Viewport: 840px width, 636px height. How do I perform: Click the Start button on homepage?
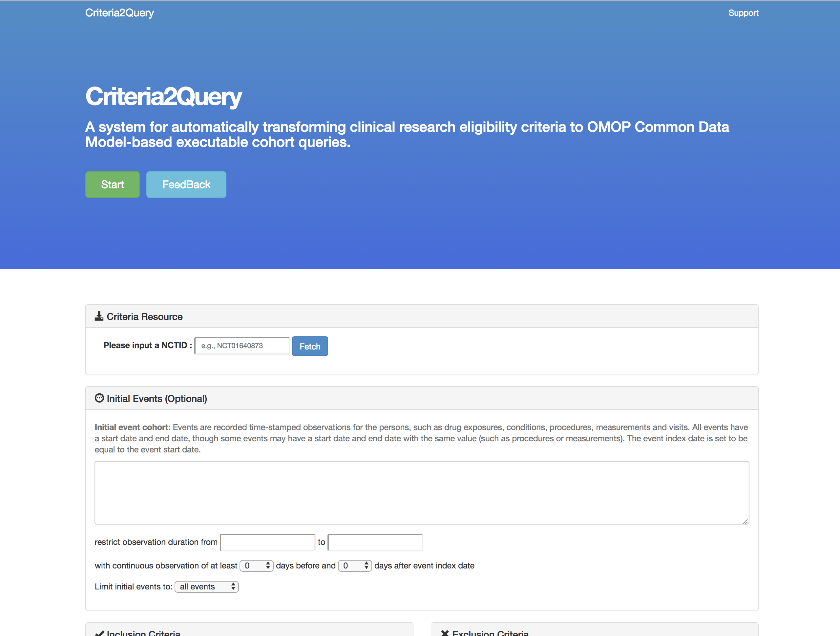tap(112, 184)
